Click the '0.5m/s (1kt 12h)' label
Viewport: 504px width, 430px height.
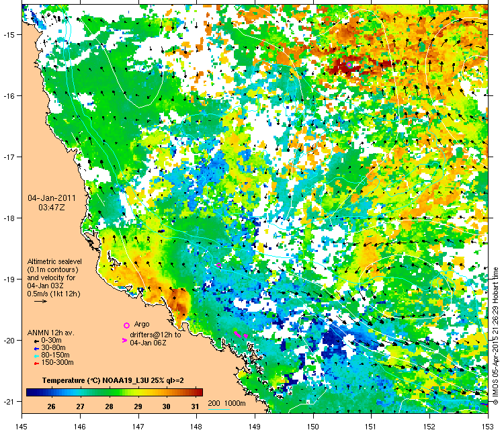[54, 294]
